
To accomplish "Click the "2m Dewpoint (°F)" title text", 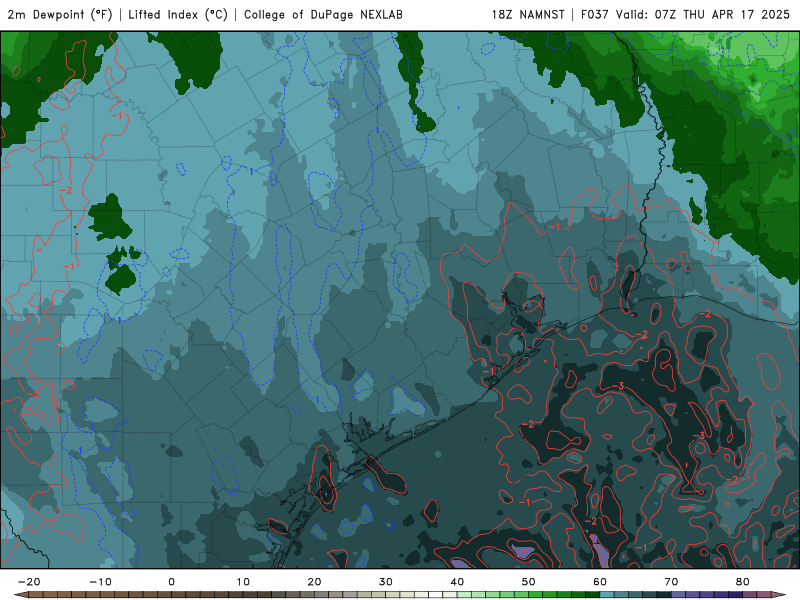I will point(60,15).
